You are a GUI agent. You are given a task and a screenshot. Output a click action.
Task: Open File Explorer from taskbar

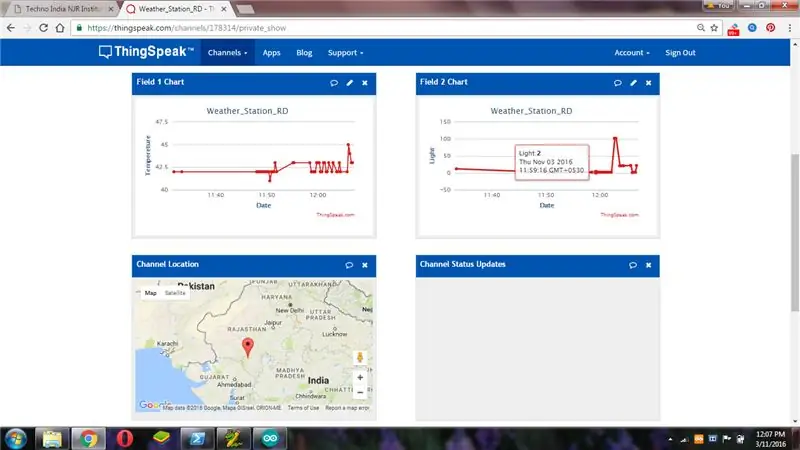(52, 439)
